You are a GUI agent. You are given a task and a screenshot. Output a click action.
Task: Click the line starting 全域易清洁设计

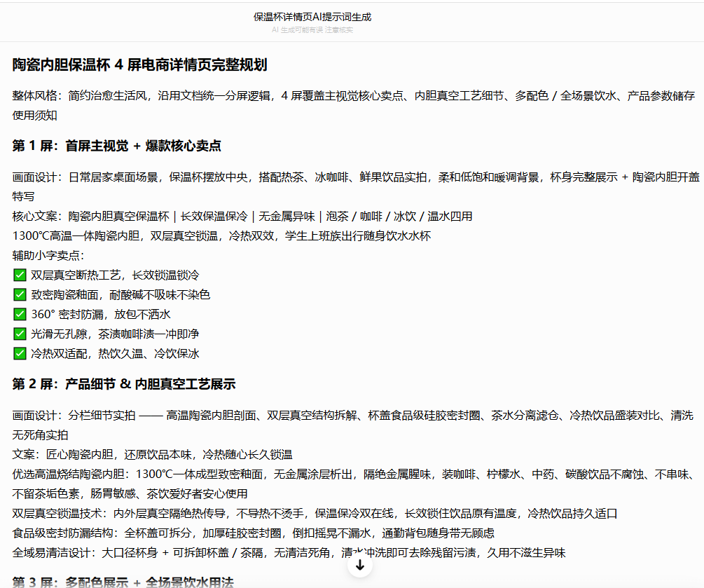[x=289, y=552]
